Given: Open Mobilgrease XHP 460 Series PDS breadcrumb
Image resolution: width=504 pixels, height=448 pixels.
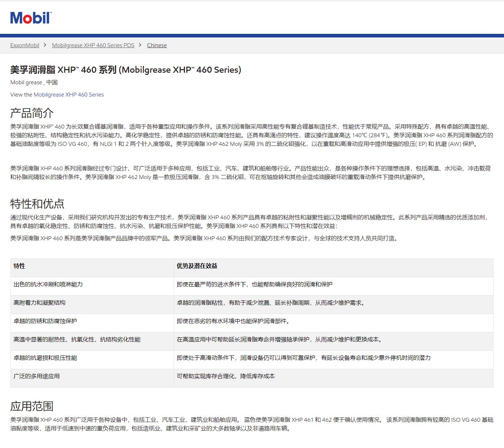Looking at the screenshot, I should pos(93,45).
